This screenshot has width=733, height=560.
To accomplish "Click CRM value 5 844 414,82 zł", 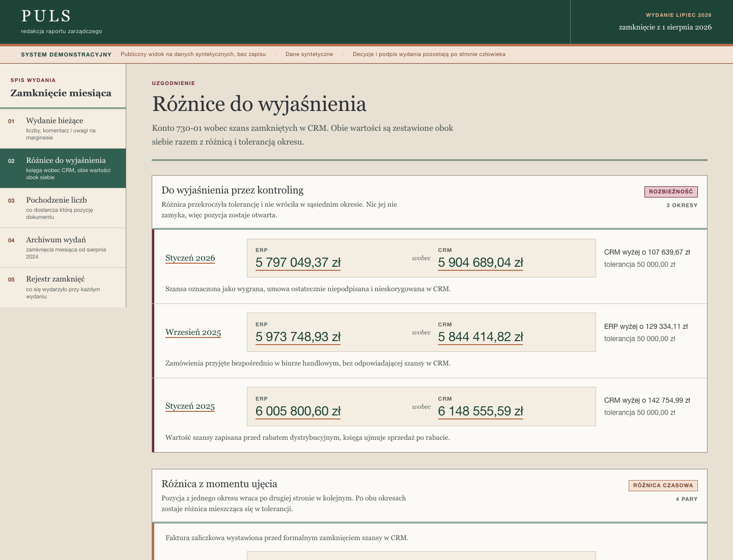I will (x=481, y=337).
